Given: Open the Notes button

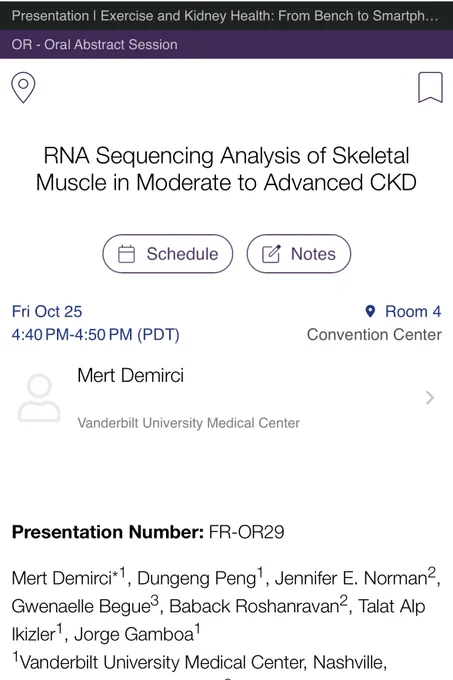Looking at the screenshot, I should pos(299,254).
